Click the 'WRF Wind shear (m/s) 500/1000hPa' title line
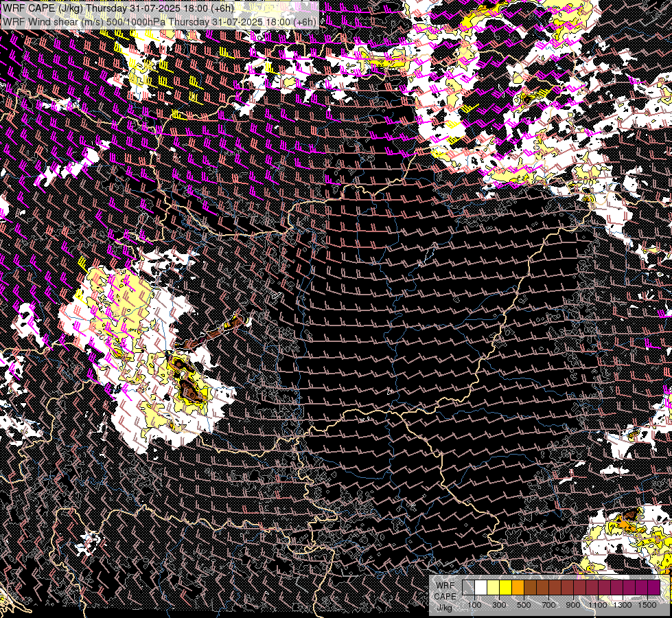The image size is (672, 618). click(x=159, y=22)
